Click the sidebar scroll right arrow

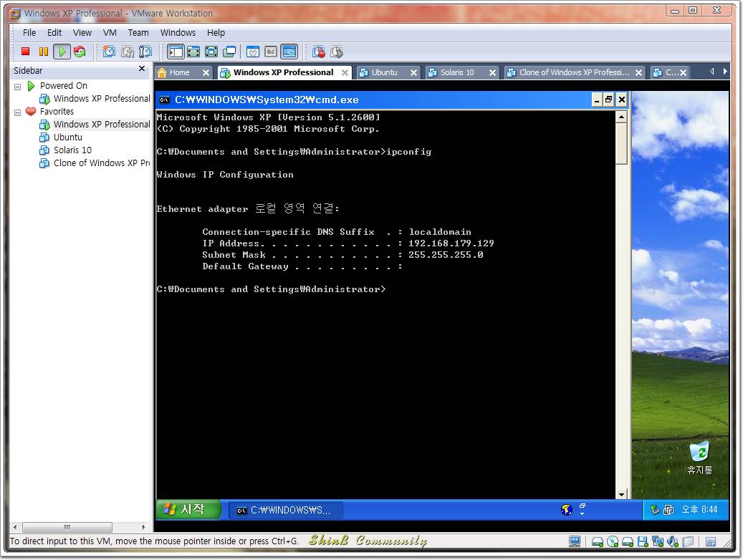pyautogui.click(x=143, y=527)
